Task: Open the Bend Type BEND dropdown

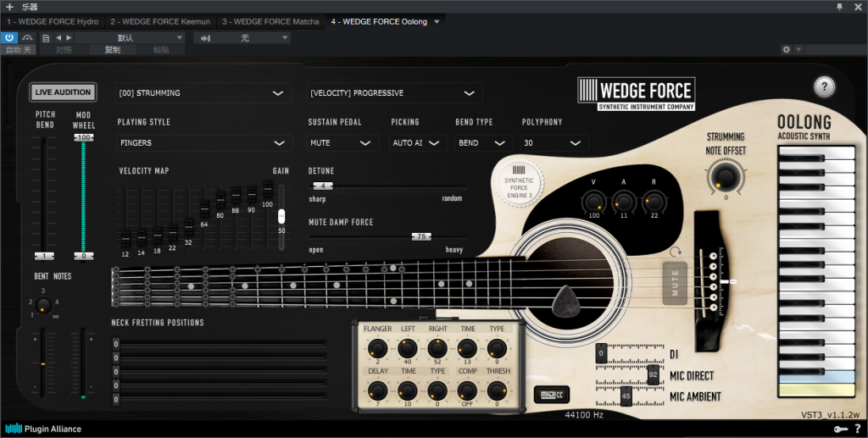Action: 483,142
